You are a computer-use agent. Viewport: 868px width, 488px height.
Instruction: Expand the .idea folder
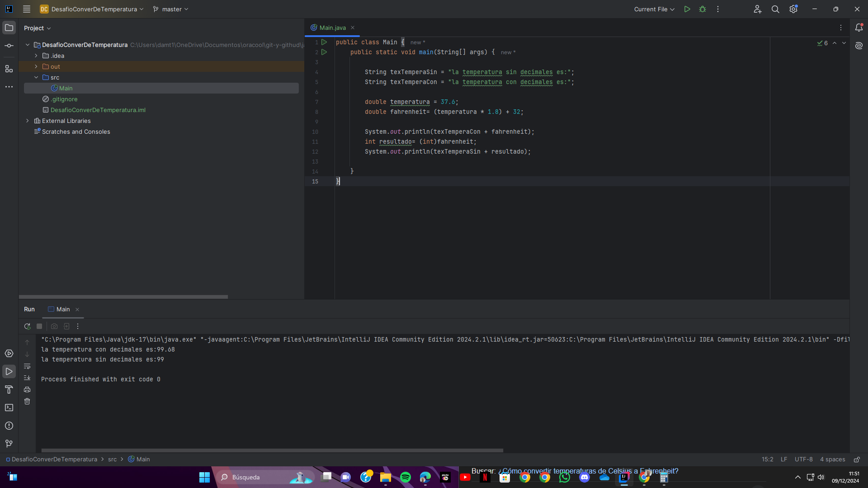point(36,56)
